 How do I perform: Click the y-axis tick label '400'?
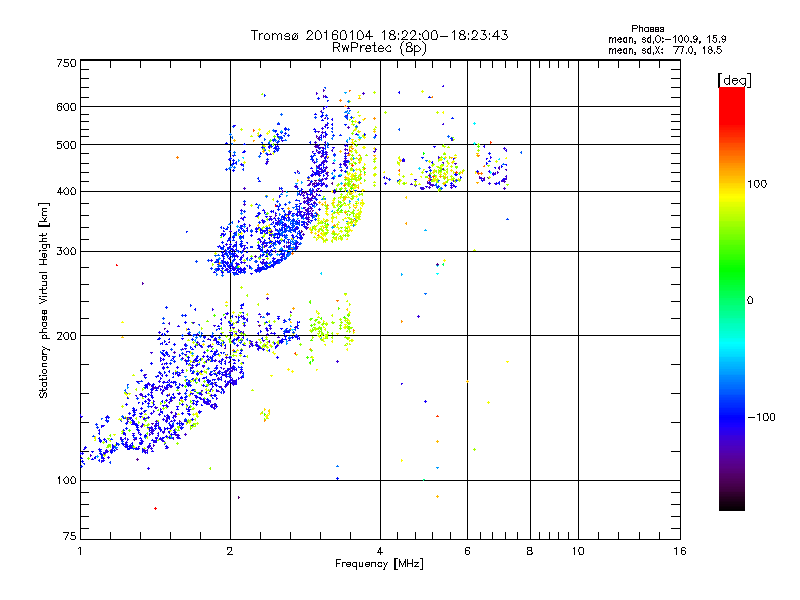point(66,191)
